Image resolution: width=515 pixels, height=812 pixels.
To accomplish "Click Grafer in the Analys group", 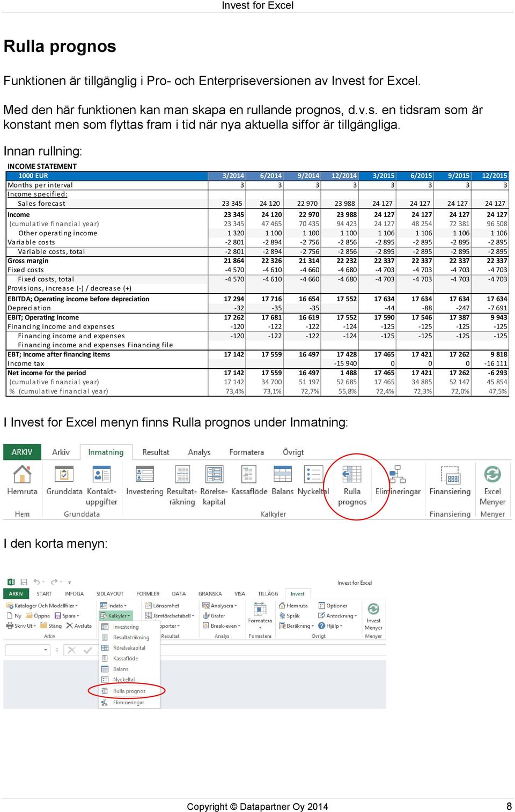I will point(214,616).
